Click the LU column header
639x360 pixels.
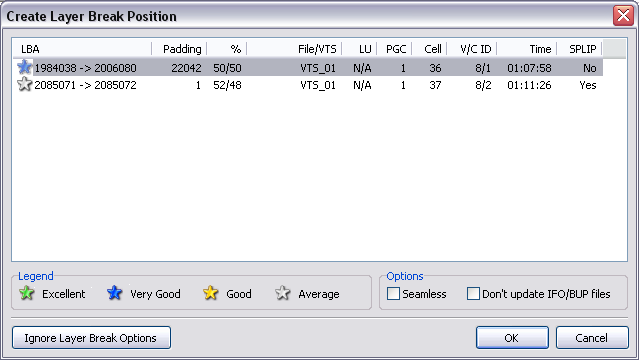[x=359, y=49]
